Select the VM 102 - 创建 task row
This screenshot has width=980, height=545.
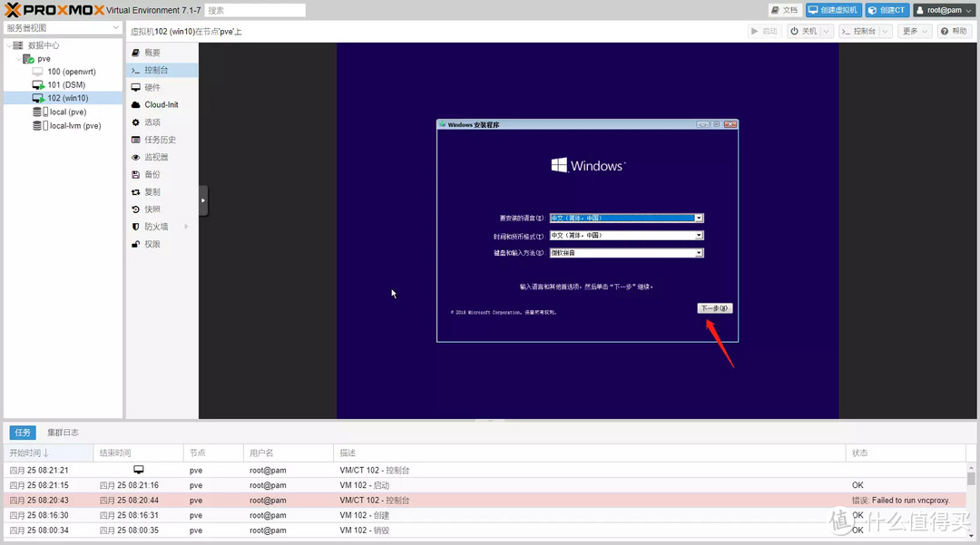pyautogui.click(x=485, y=515)
